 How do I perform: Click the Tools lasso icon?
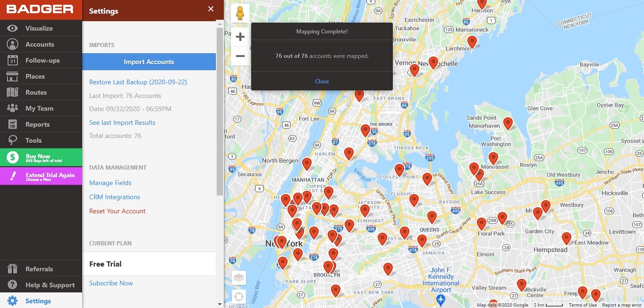[13, 140]
